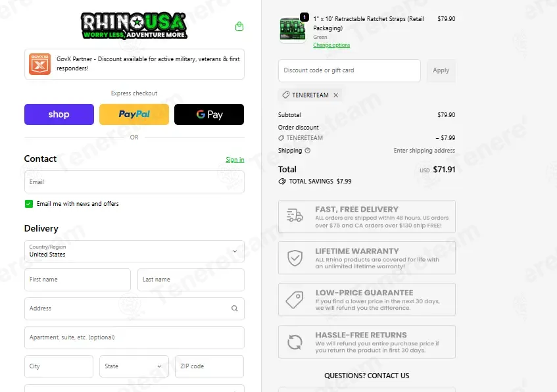Click the order discount amount − $7.99
Screen dimensions: 557x392
[445, 138]
